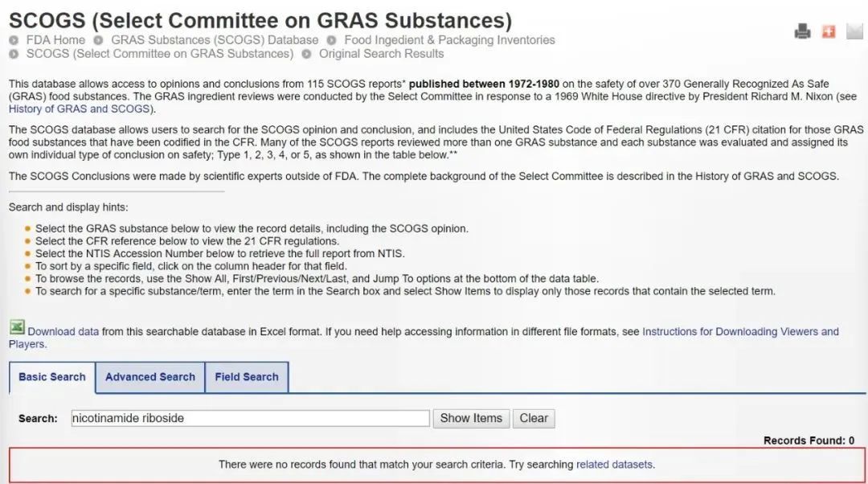
Task: Click the Download data link
Action: click(x=63, y=331)
